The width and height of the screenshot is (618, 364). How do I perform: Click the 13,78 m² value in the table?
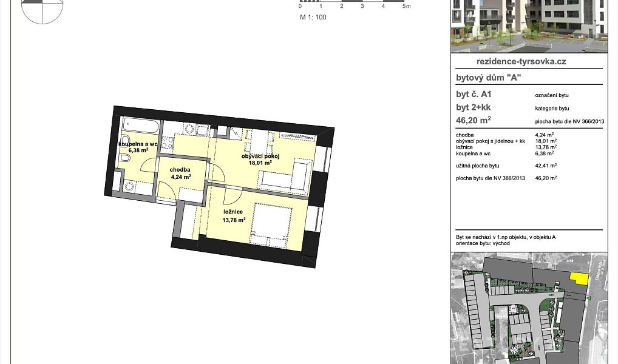[546, 147]
